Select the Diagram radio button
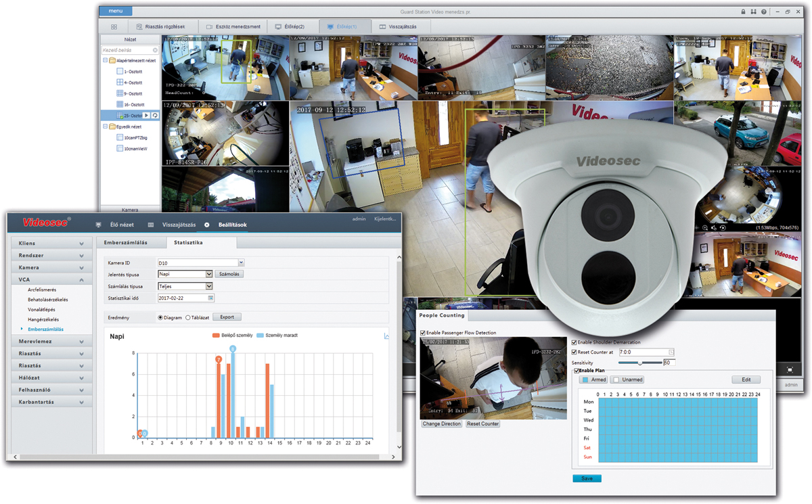The width and height of the screenshot is (812, 504). [x=160, y=317]
